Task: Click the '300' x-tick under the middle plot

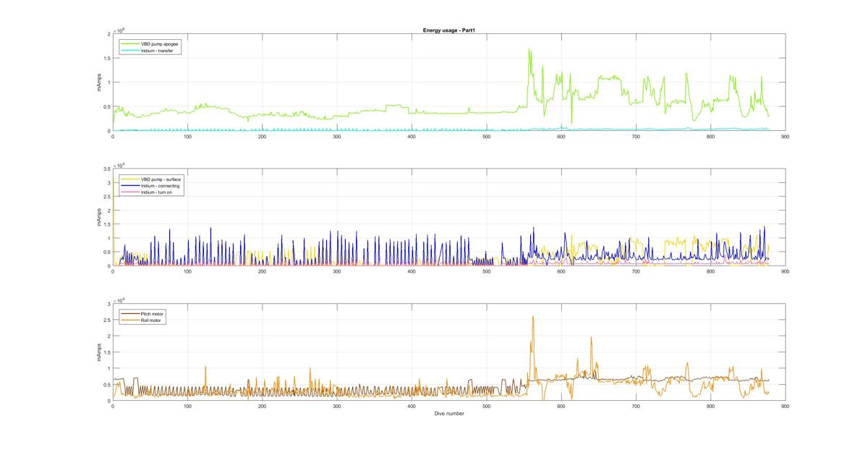Action: tap(336, 272)
